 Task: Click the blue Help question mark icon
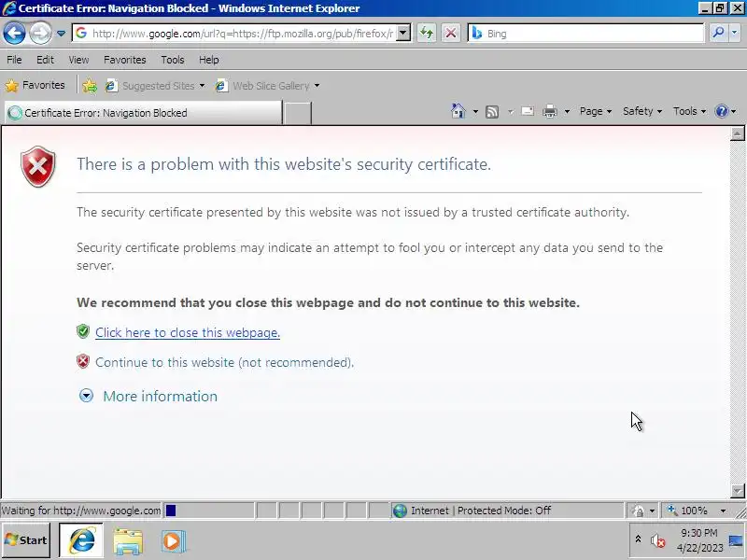point(721,111)
